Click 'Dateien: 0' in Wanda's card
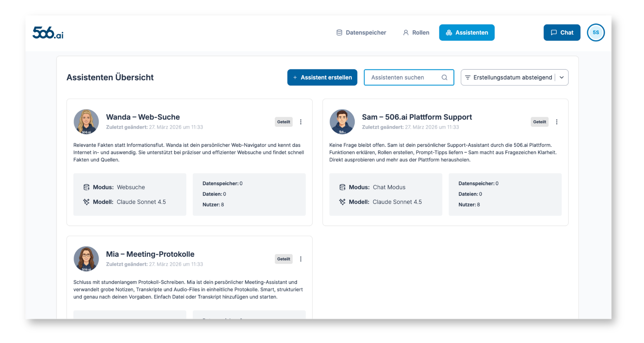Image resolution: width=644 pixels, height=343 pixels. (214, 194)
